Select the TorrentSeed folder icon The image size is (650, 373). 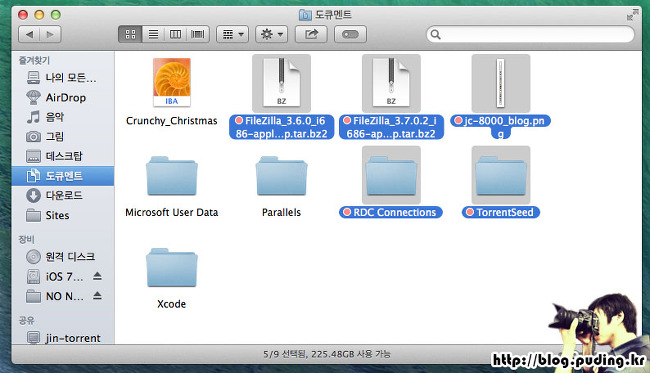pyautogui.click(x=501, y=175)
